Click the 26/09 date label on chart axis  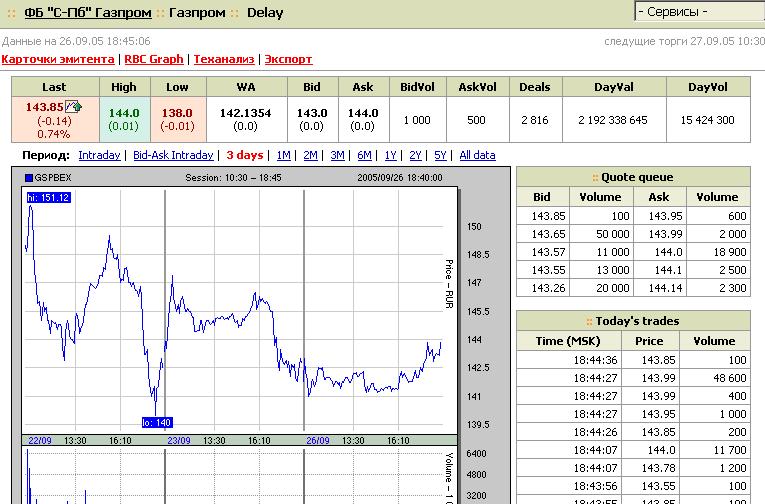[x=318, y=441]
